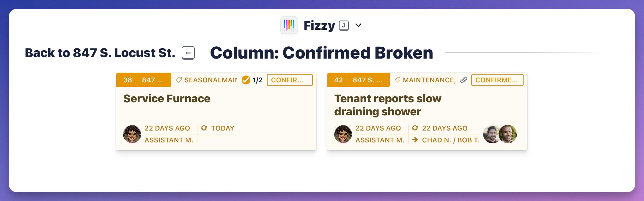Viewport: 644px width, 201px height.
Task: Click Bob T.'s avatar photo
Action: 508,134
